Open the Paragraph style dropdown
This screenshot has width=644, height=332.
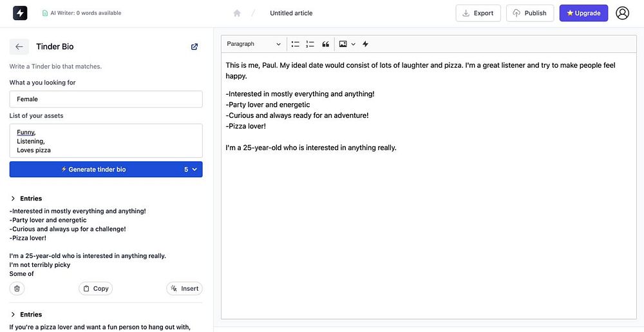(254, 44)
